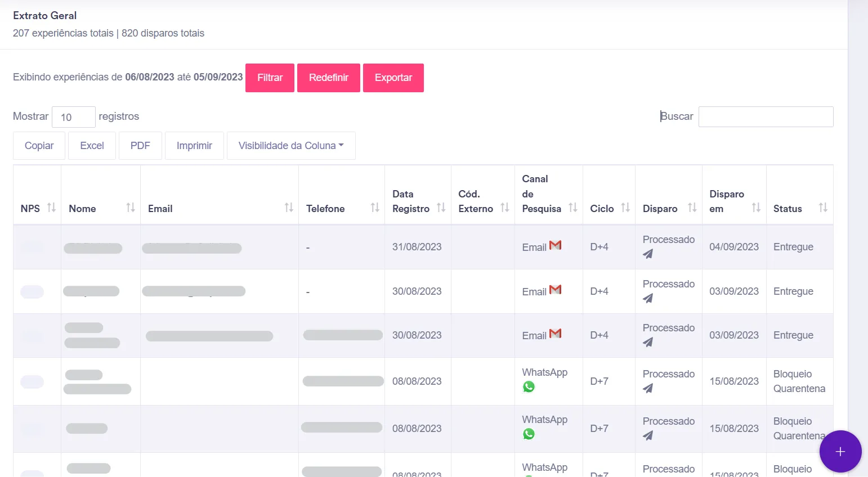Screen dimensions: 868x477
Task: Export data with the Exportar button
Action: click(393, 78)
